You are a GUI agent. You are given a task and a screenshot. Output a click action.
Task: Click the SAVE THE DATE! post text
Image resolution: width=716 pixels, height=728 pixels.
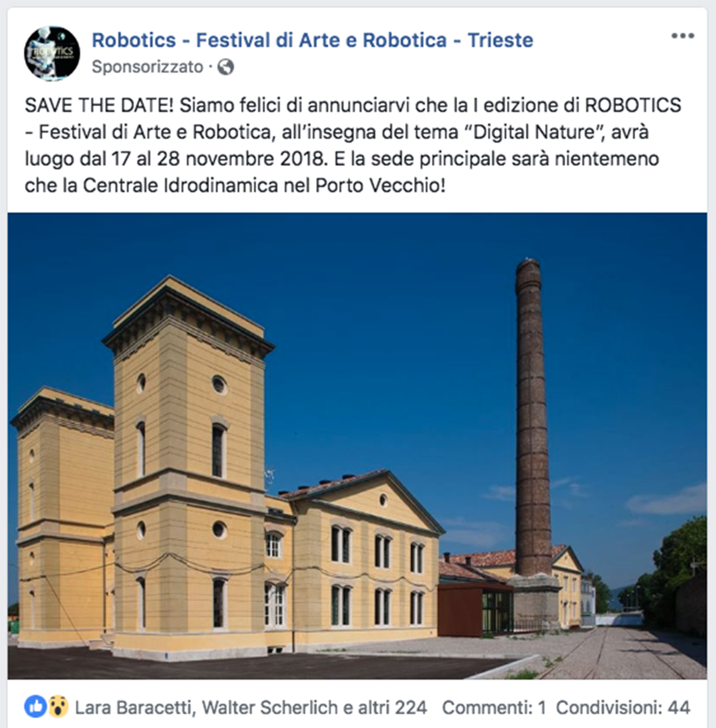(x=99, y=105)
